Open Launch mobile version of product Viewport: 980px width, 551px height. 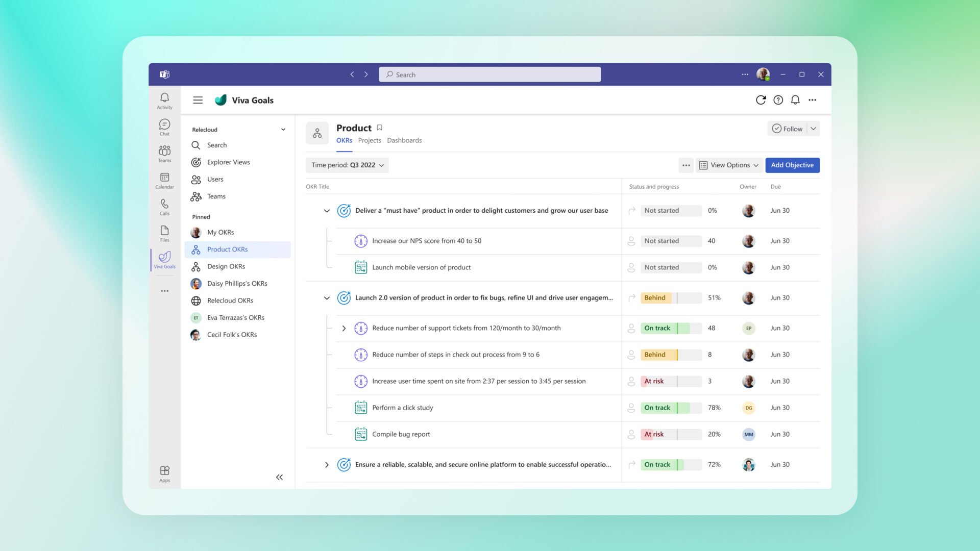(422, 267)
